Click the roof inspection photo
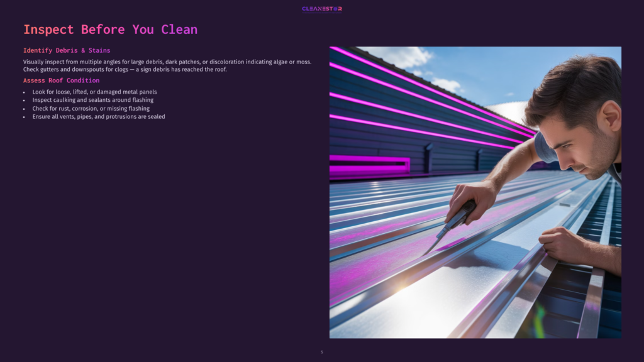Screen dimensions: 644x362 (x=475, y=192)
